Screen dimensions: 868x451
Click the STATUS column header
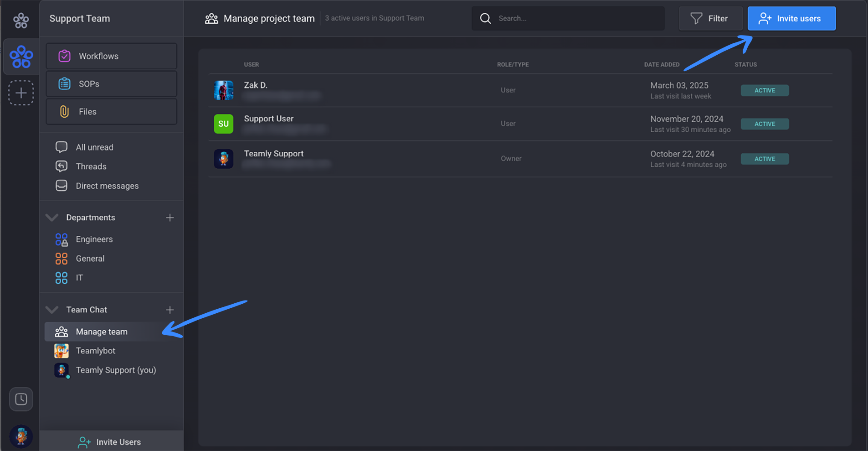coord(745,65)
